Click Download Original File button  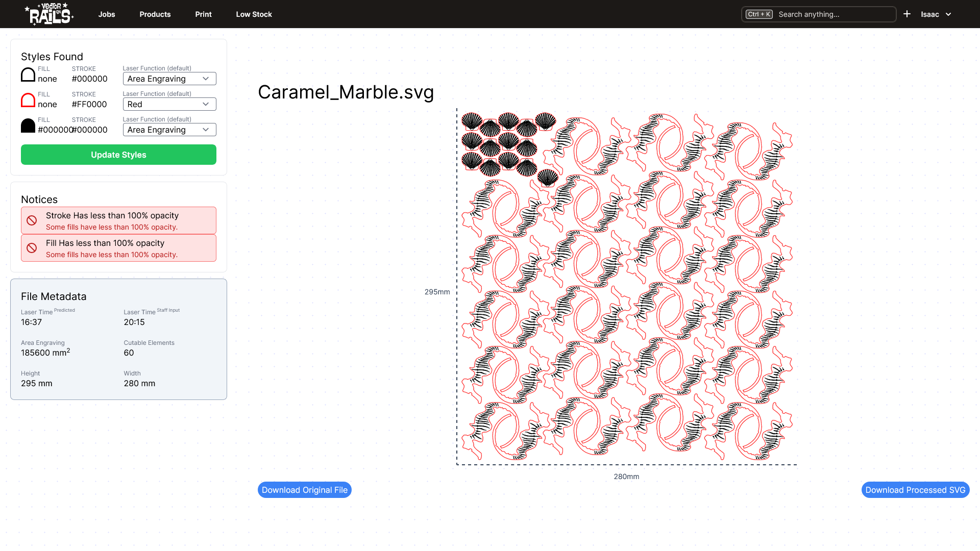305,490
